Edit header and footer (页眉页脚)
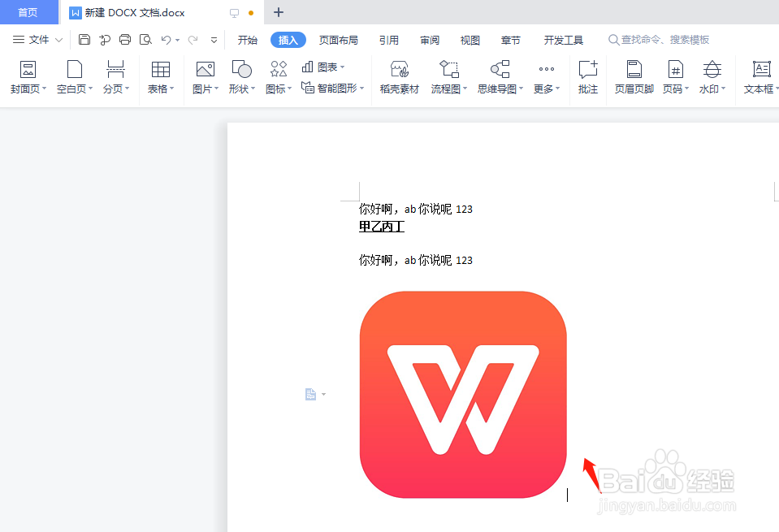Viewport: 779px width, 532px height. point(634,77)
